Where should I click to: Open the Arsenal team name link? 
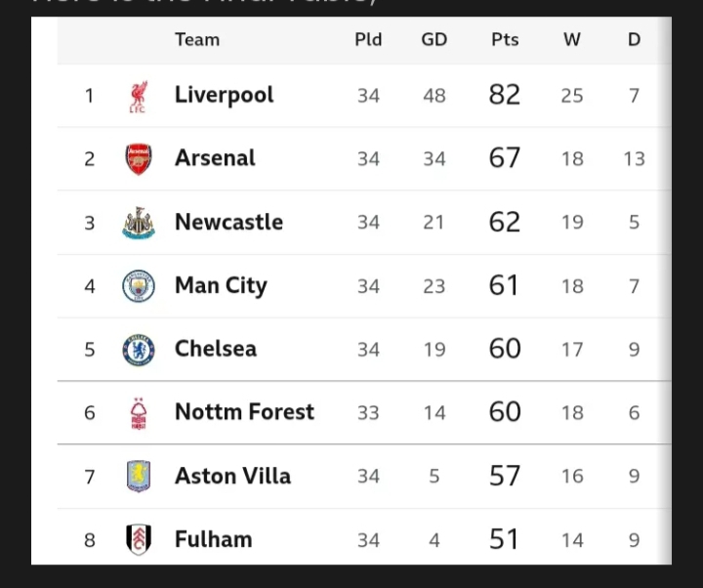point(215,158)
